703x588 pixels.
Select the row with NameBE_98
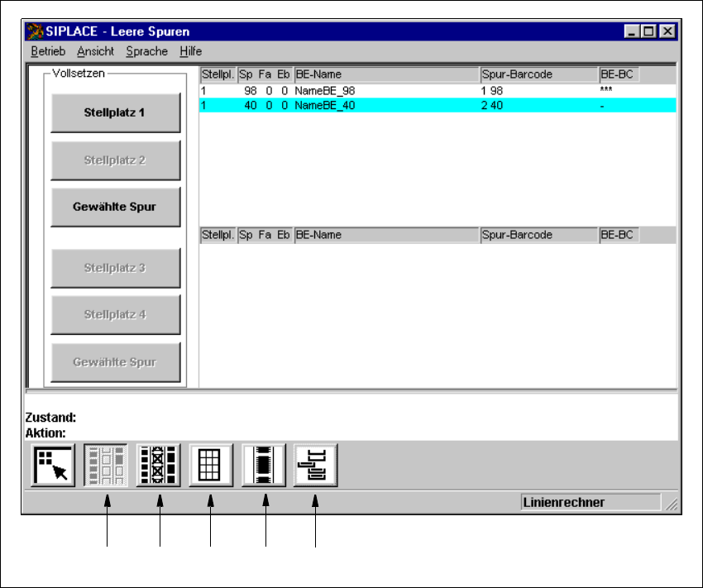(x=438, y=91)
